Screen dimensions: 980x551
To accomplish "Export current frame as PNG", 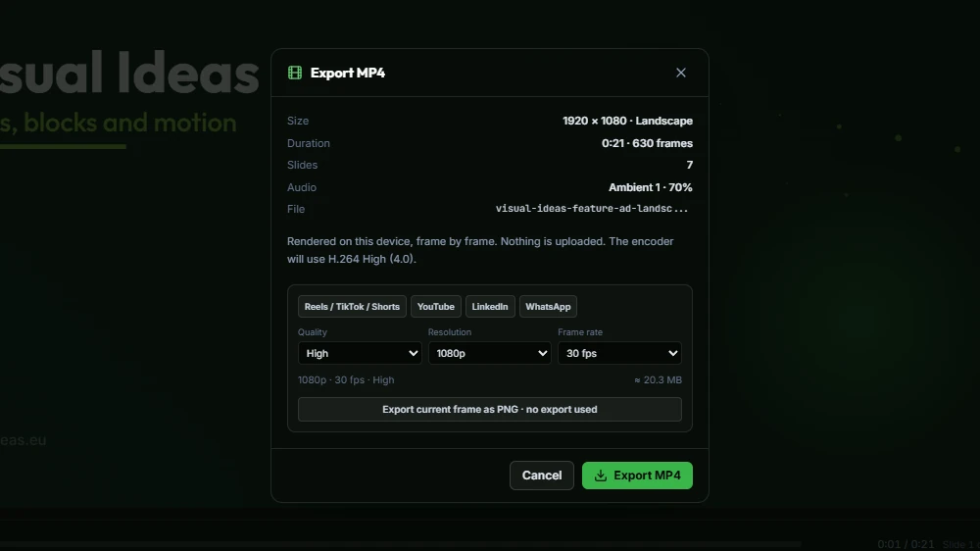I will (489, 409).
